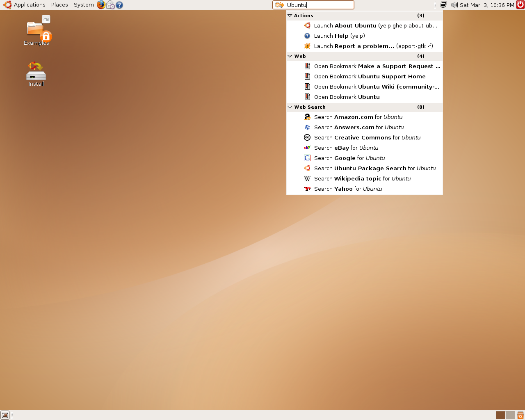The height and width of the screenshot is (420, 525).
Task: Open Bookmark Make a Support Request
Action: (365, 66)
